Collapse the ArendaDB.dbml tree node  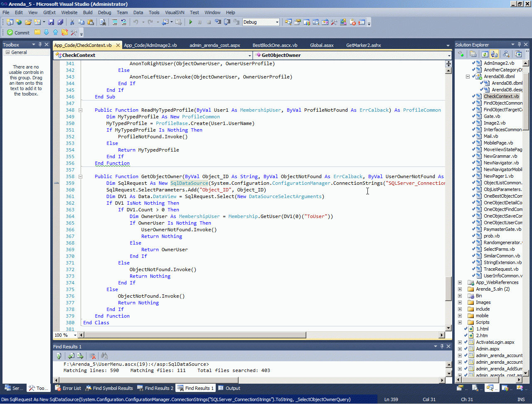click(468, 76)
